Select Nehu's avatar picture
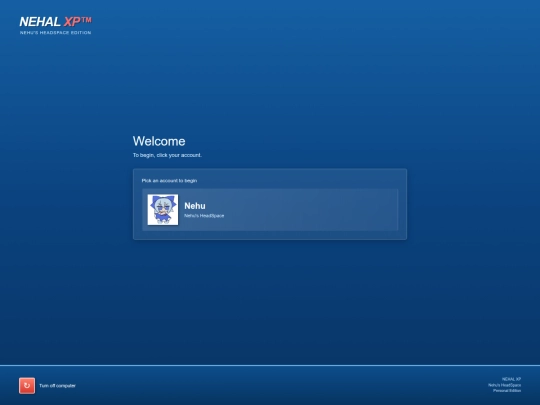540x405 pixels. [x=163, y=210]
